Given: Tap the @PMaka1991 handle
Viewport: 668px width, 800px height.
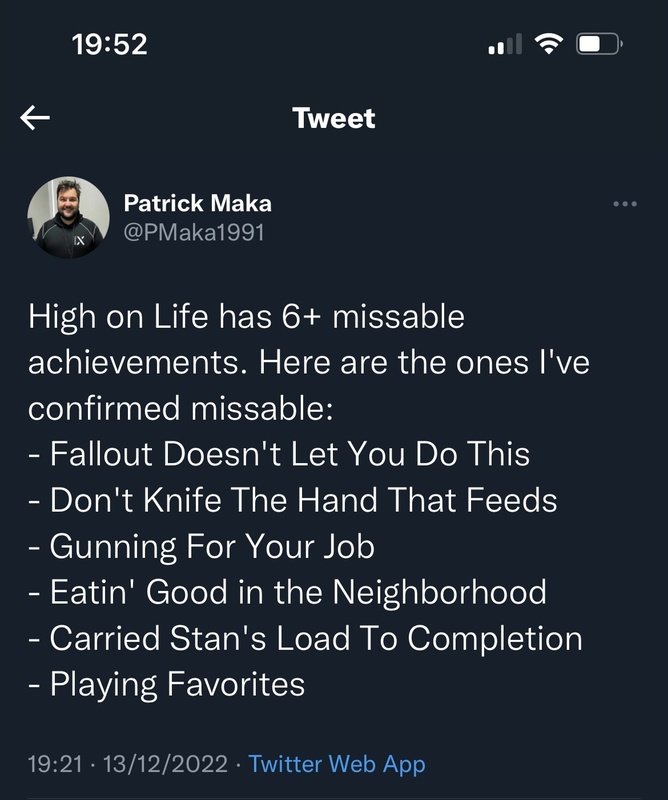Looking at the screenshot, I should tap(194, 232).
